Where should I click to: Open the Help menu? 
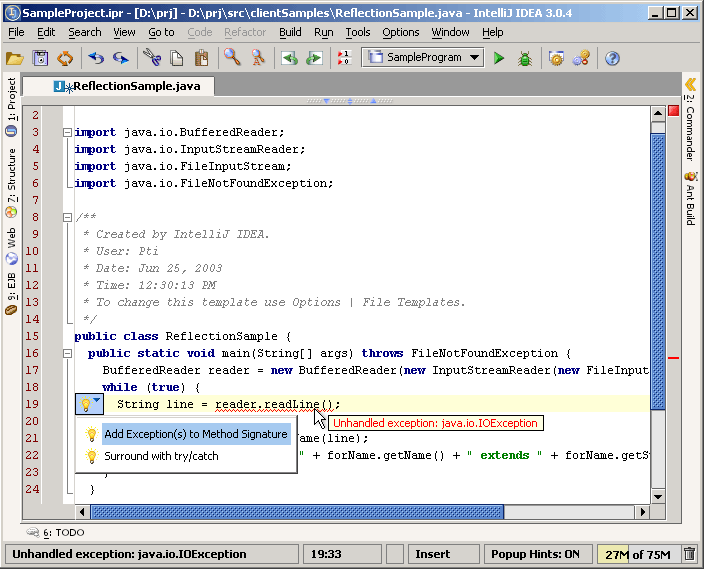(493, 32)
